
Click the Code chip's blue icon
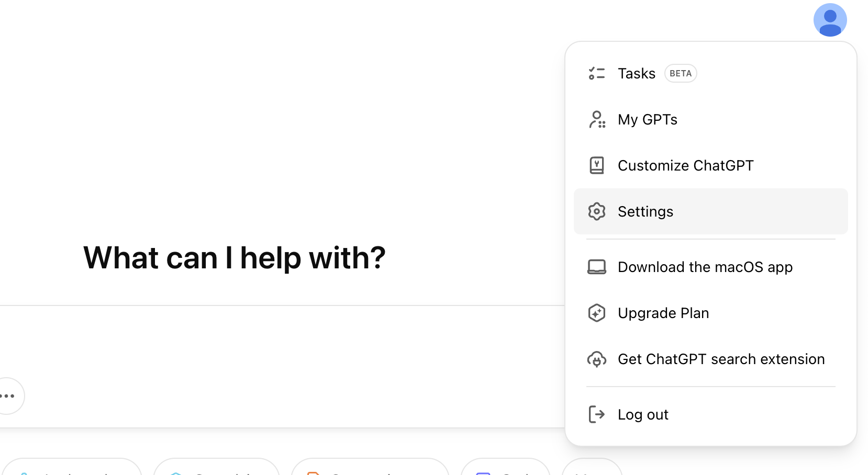coord(483,473)
